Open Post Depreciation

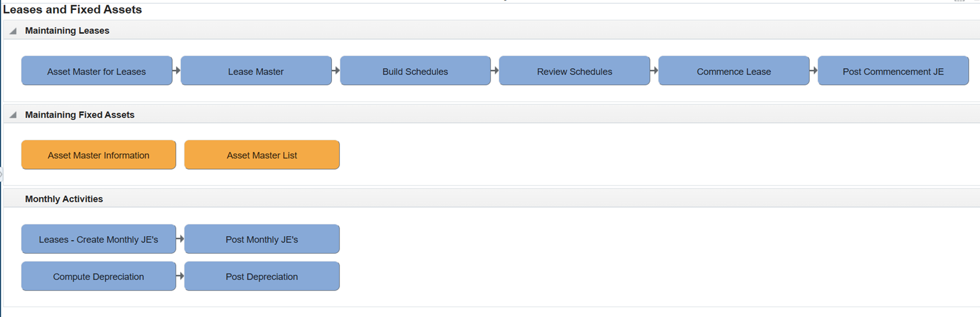(262, 276)
